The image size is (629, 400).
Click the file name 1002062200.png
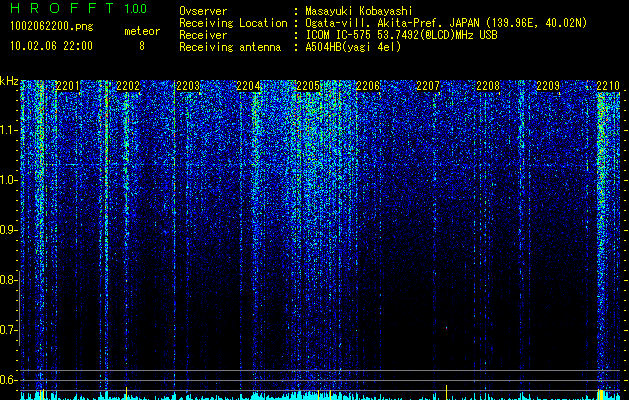point(52,27)
